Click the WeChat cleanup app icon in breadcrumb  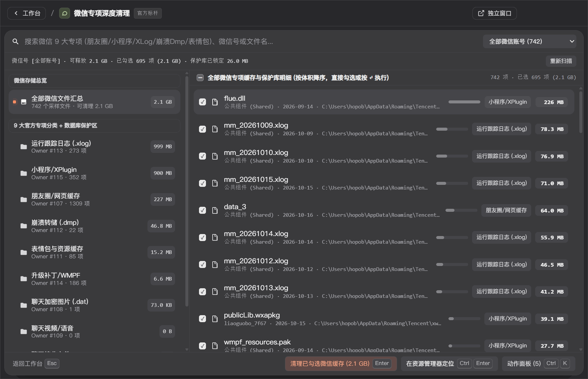(64, 13)
